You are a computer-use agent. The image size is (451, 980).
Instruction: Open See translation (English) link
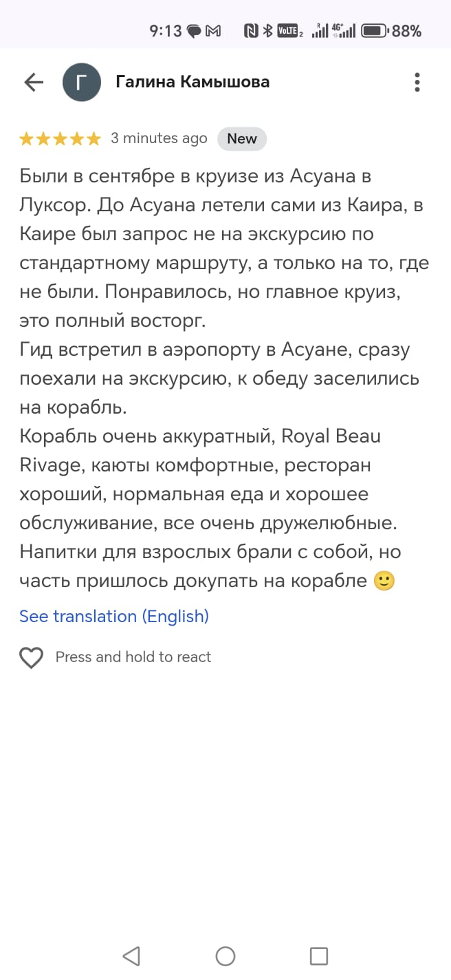coord(113,617)
